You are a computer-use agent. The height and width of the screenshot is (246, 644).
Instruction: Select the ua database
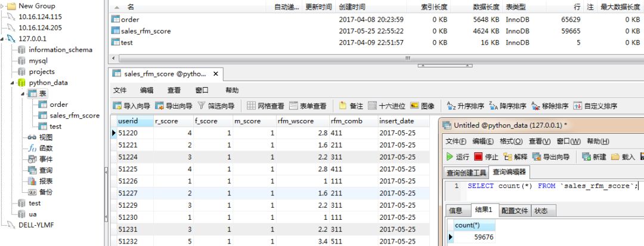point(32,214)
